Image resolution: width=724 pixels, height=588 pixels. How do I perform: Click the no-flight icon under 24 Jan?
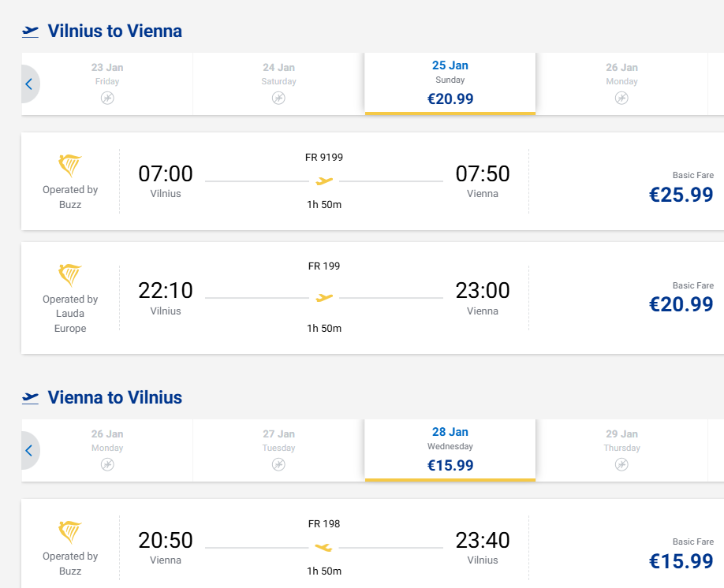[x=278, y=98]
